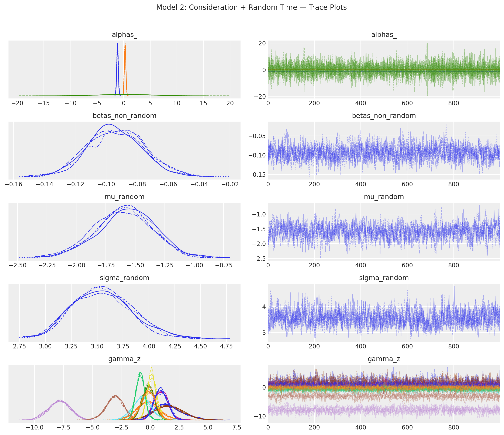Click the −0.02 tick label under betas_non_random density
Viewport: 504px width, 435px height.
[x=230, y=184]
